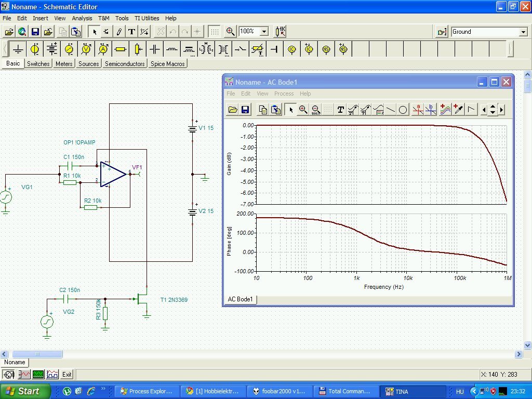Place a ground symbol from component bar
This screenshot has width=532, height=399.
click(x=18, y=49)
